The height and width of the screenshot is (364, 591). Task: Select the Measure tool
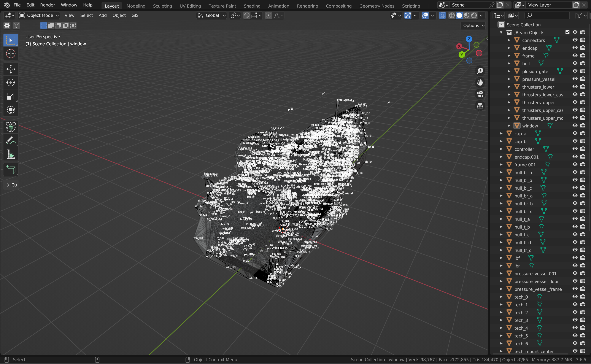pos(11,154)
